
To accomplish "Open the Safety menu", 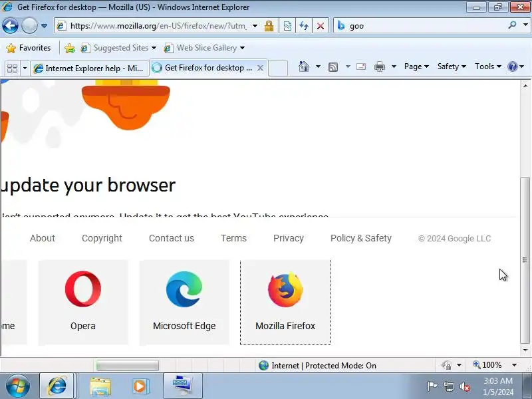I will [452, 66].
